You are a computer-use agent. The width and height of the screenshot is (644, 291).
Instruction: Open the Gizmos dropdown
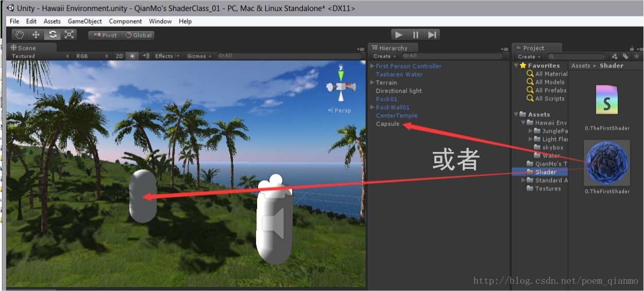click(x=199, y=56)
